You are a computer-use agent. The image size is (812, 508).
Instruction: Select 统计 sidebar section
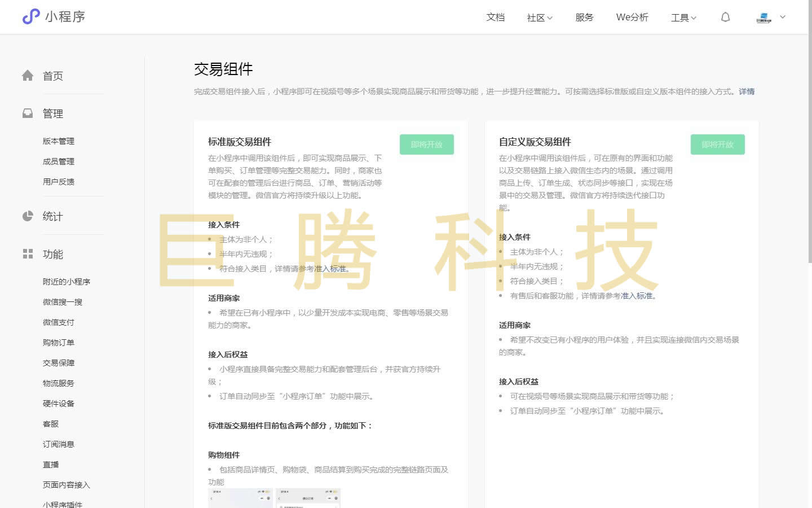pos(53,216)
